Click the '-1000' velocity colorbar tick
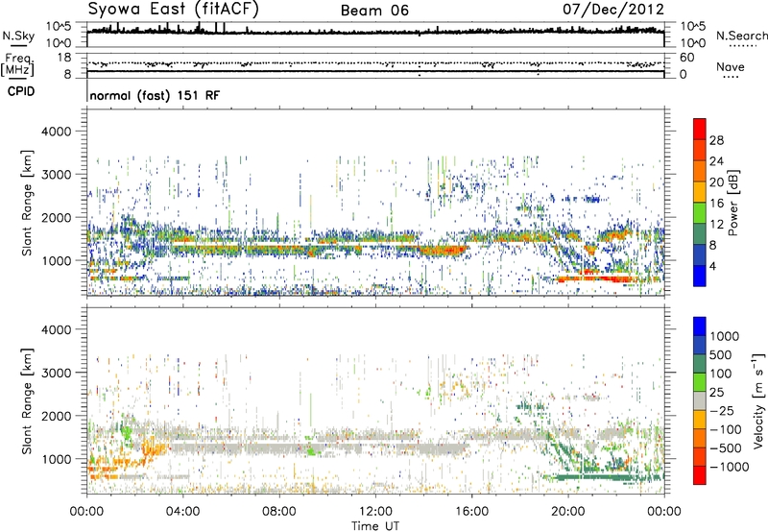This screenshot has width=768, height=532. pyautogui.click(x=729, y=467)
